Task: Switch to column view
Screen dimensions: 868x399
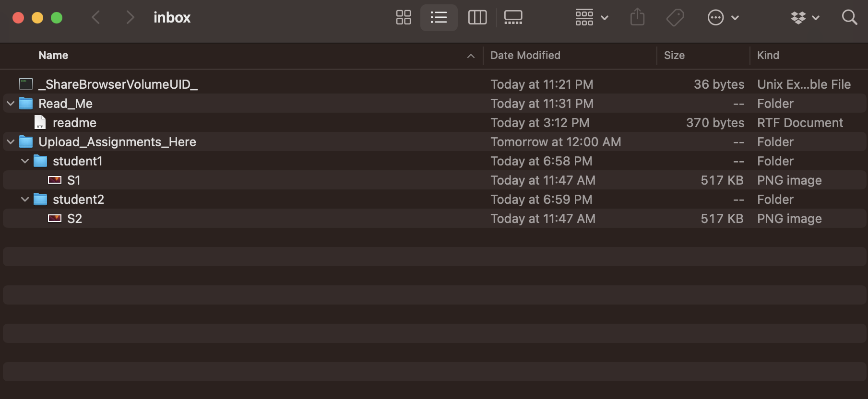Action: [477, 18]
